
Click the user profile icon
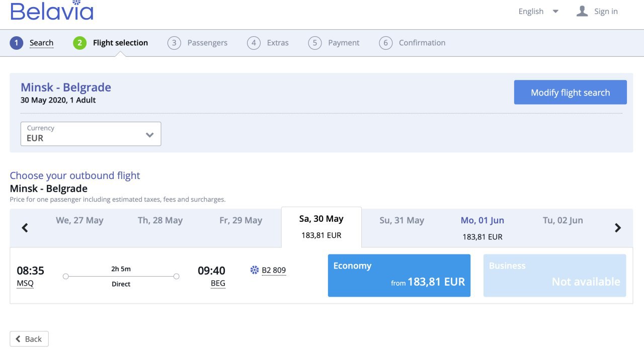582,11
